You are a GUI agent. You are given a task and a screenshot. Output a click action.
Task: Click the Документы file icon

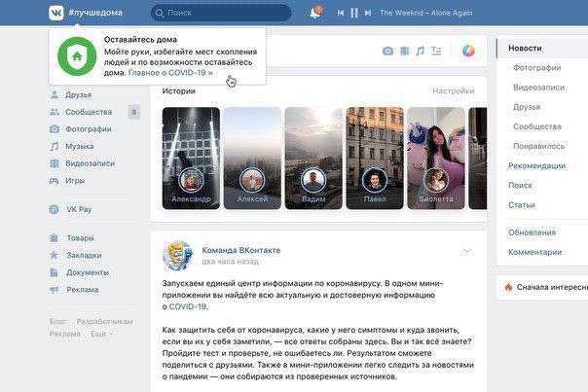54,272
